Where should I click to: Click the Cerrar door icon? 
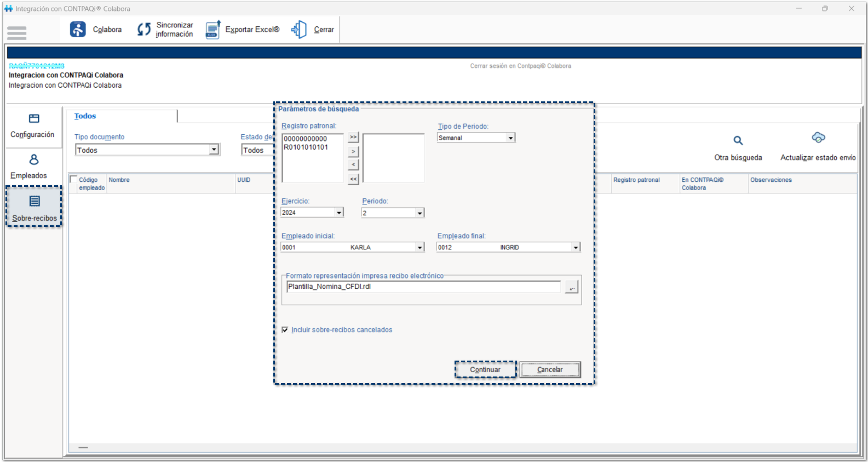(299, 30)
